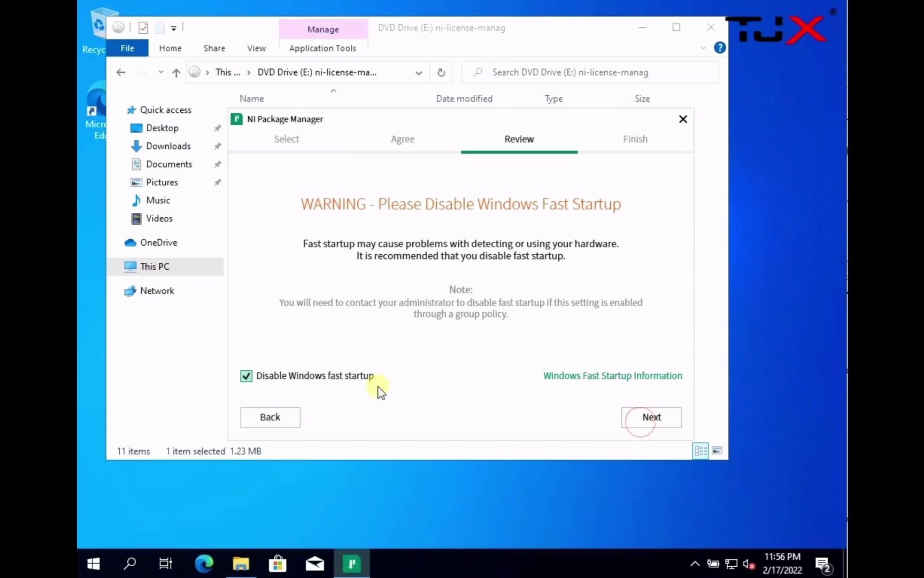Open the Manage contextual tab
Viewport: 924px width, 578px height.
(x=323, y=29)
